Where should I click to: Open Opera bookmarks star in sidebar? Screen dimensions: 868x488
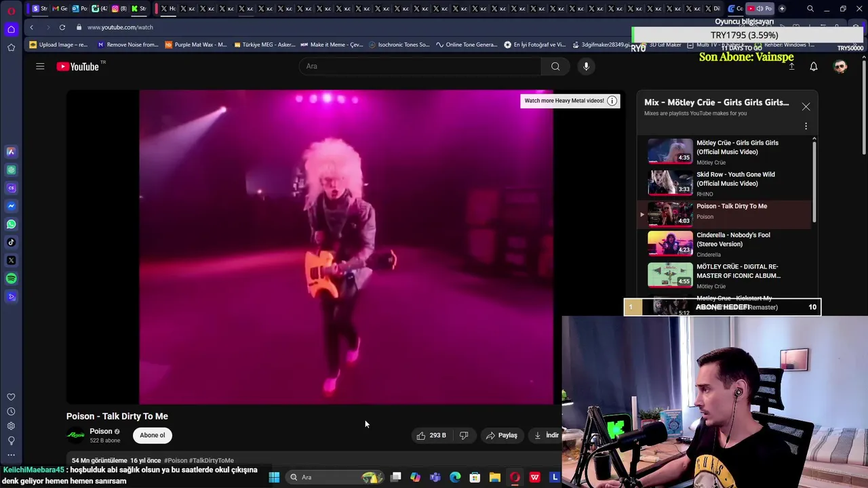pyautogui.click(x=11, y=47)
